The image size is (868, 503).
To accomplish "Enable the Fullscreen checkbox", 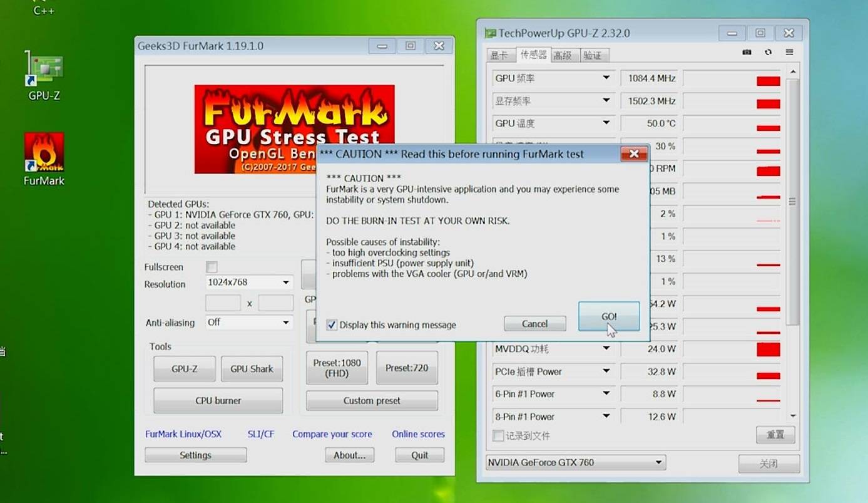I will pos(212,267).
